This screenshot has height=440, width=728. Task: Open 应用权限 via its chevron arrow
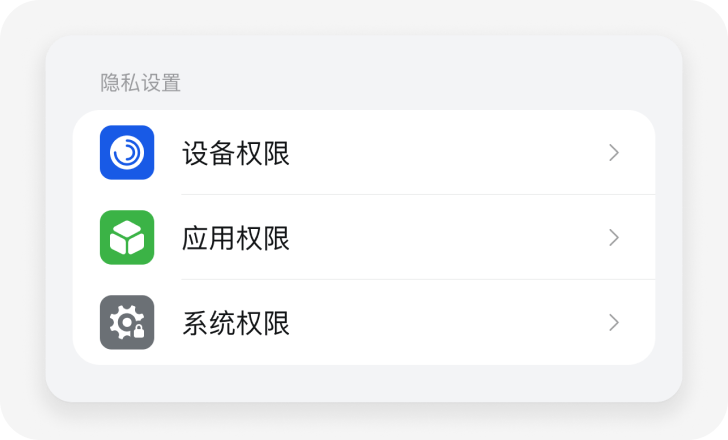pos(614,237)
